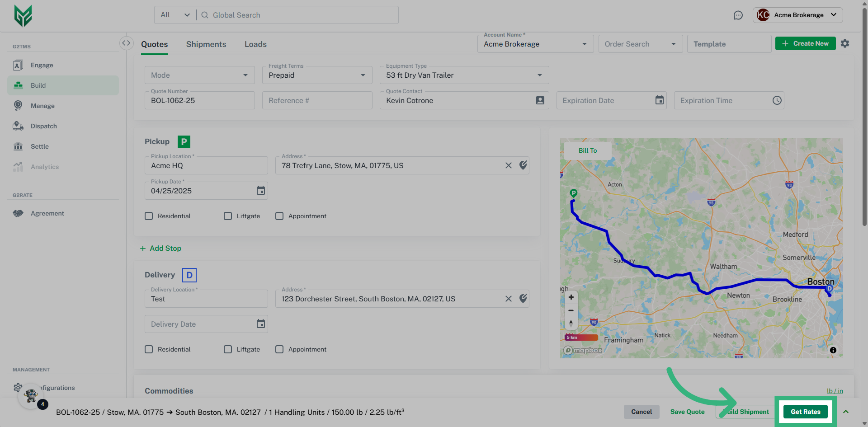The image size is (868, 427).
Task: Check the pickup Liftgate option
Action: point(228,216)
